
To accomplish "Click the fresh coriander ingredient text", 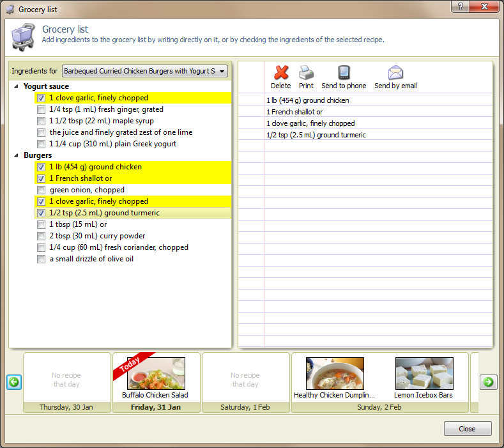I will [x=119, y=247].
